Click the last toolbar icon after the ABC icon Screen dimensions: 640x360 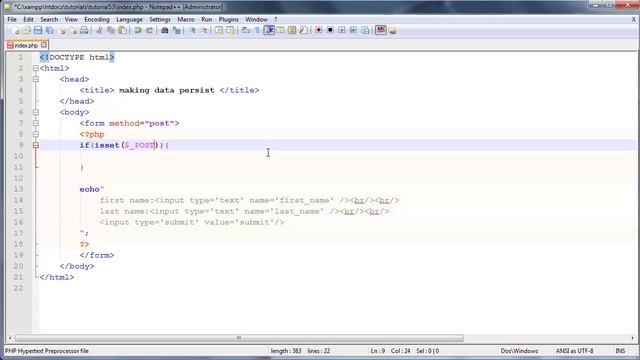click(x=392, y=30)
